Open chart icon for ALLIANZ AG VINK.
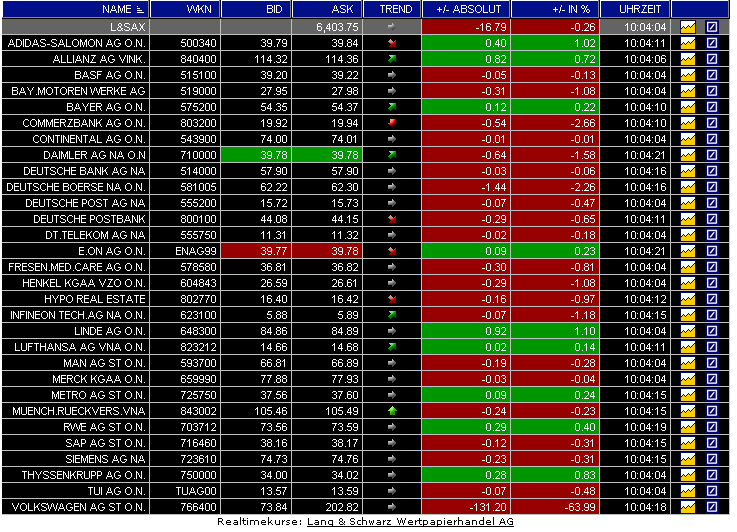The width and height of the screenshot is (737, 532). click(x=688, y=59)
